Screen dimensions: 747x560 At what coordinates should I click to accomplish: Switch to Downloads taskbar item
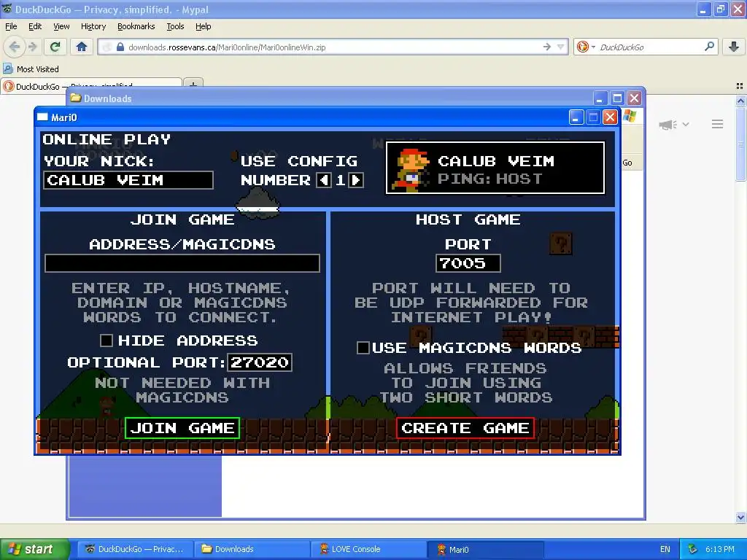click(x=252, y=549)
